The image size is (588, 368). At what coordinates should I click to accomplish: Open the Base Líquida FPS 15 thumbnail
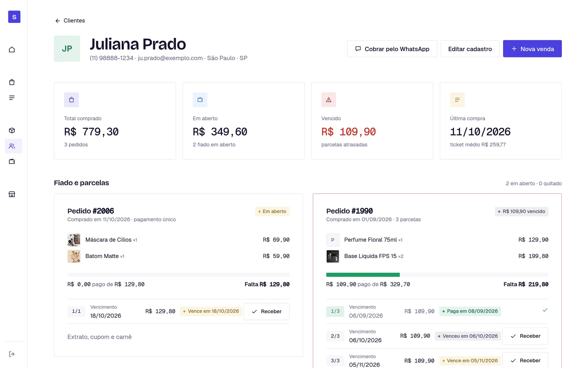333,256
